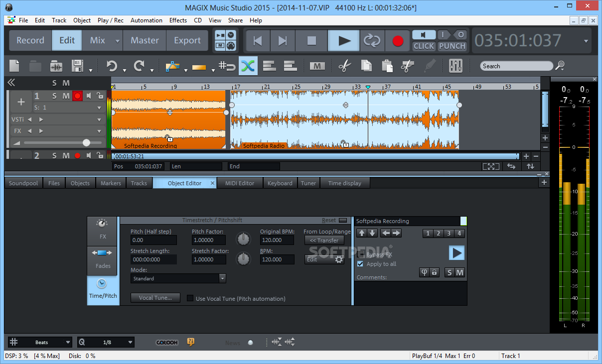The height and width of the screenshot is (364, 602).
Task: Click the Pitch (Half step) input field
Action: 153,240
